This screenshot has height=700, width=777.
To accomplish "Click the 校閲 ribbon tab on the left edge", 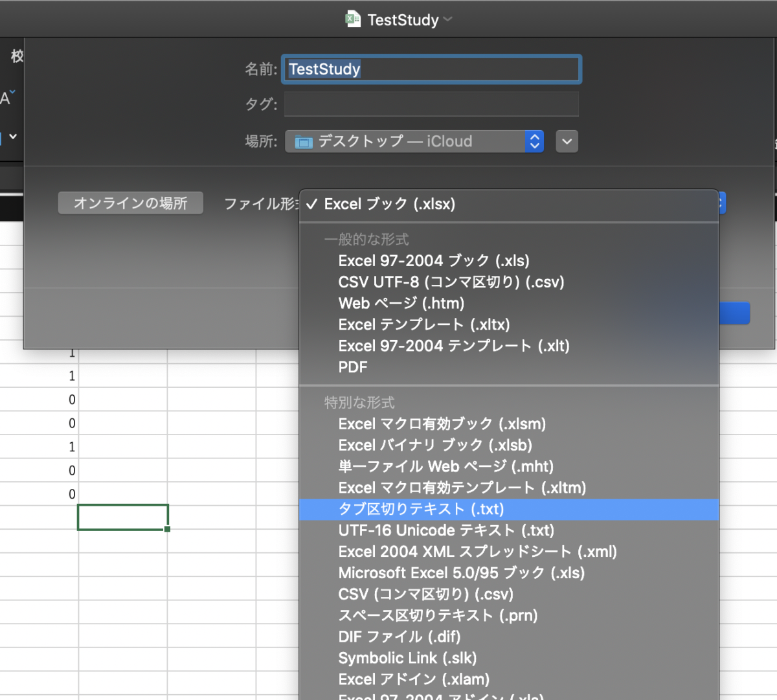I will click(x=17, y=56).
